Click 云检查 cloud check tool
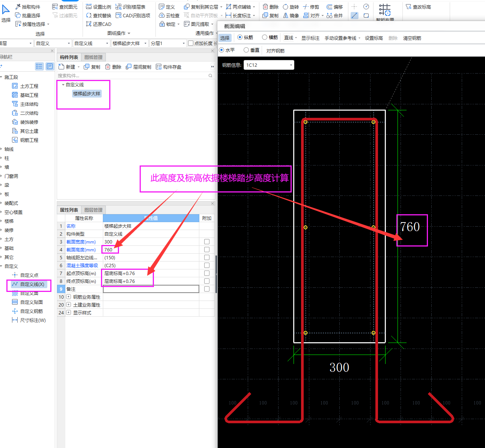The image size is (485, 448). (169, 15)
